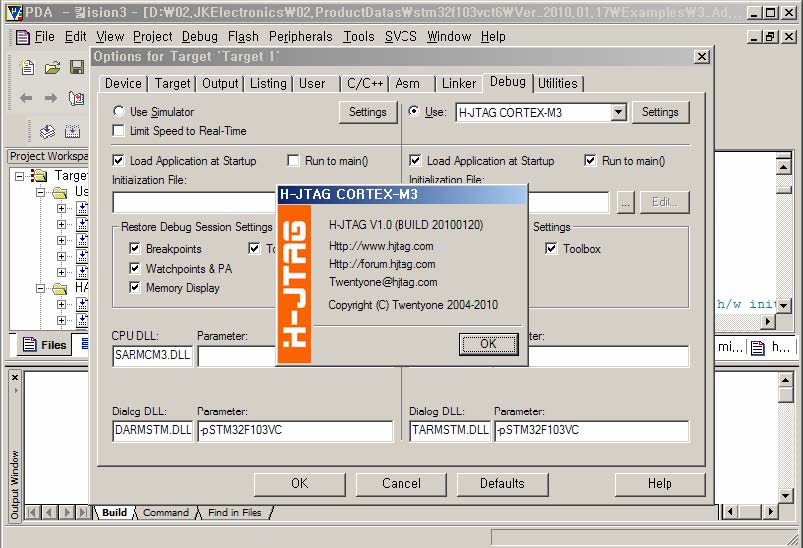This screenshot has width=803, height=548.
Task: Click the Us... group folder icon
Action: click(x=59, y=192)
